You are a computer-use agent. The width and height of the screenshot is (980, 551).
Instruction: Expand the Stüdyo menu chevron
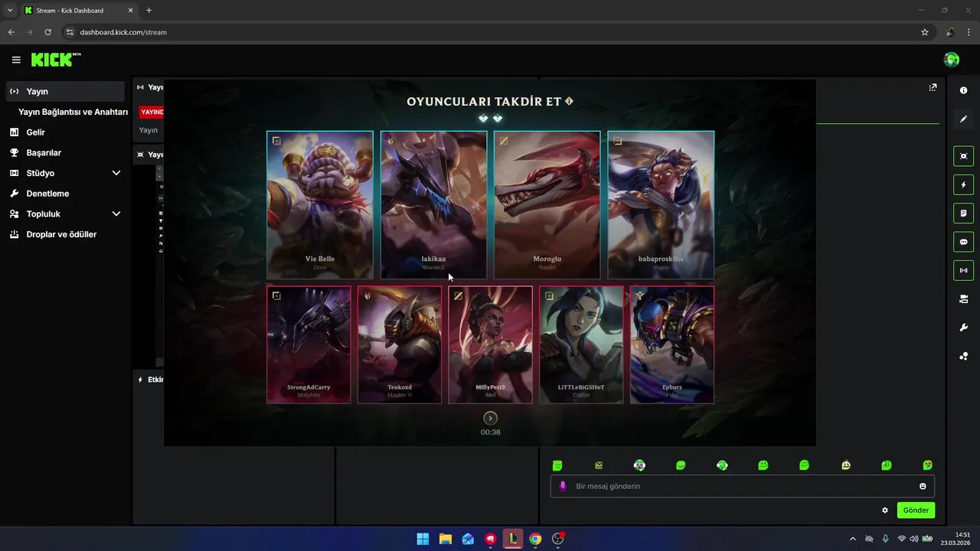point(116,173)
